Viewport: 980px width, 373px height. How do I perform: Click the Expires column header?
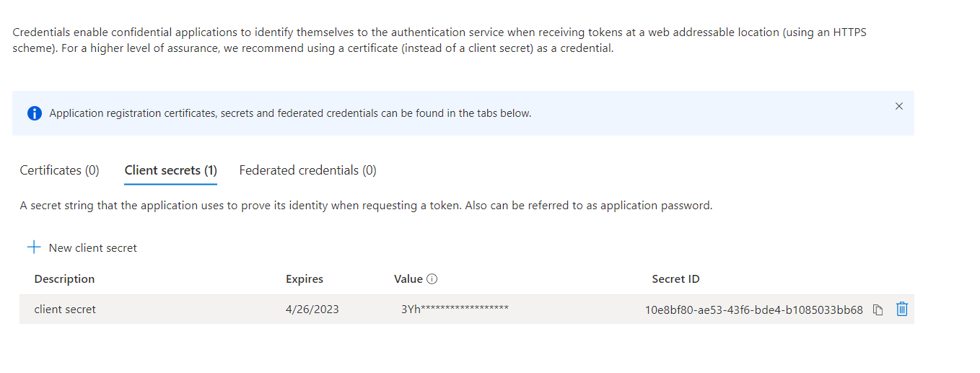(x=304, y=279)
